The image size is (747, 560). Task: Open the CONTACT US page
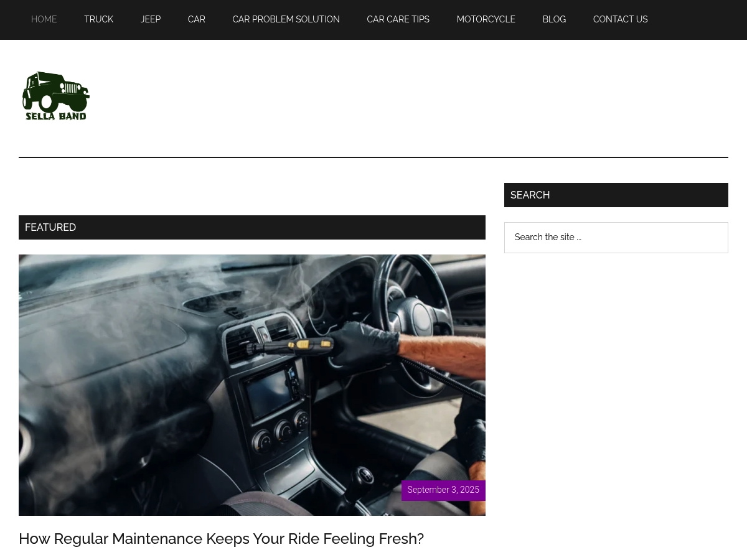[x=621, y=19]
